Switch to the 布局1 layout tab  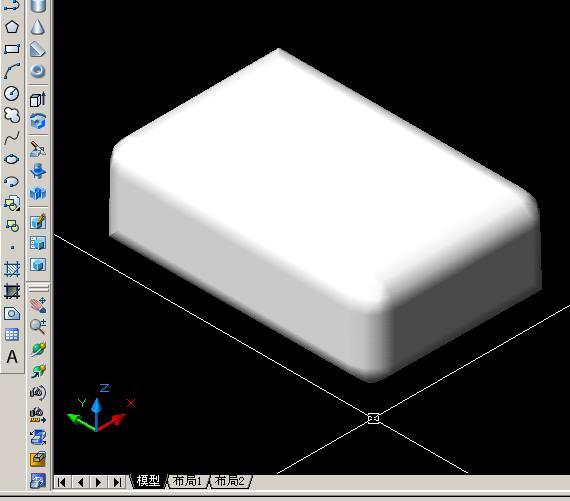(x=187, y=481)
